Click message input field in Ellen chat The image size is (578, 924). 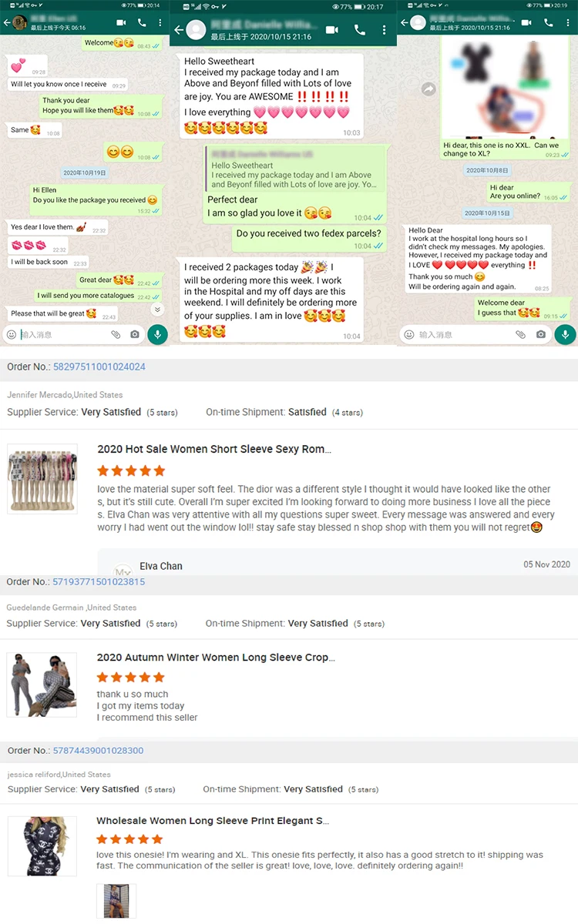click(62, 334)
